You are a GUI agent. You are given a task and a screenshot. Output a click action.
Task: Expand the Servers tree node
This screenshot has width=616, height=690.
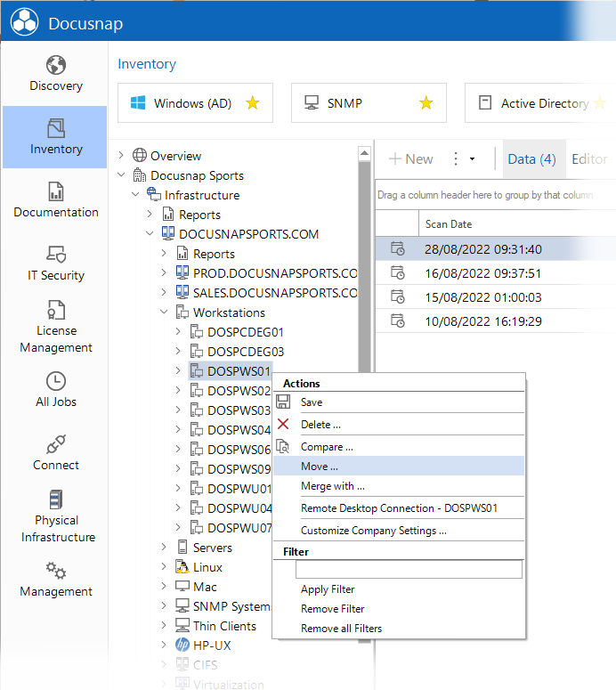(x=164, y=547)
